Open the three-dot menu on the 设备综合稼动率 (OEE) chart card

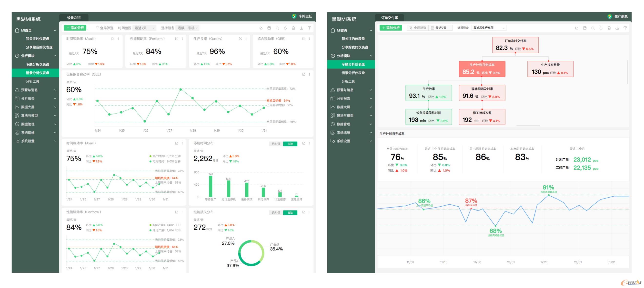[310, 74]
